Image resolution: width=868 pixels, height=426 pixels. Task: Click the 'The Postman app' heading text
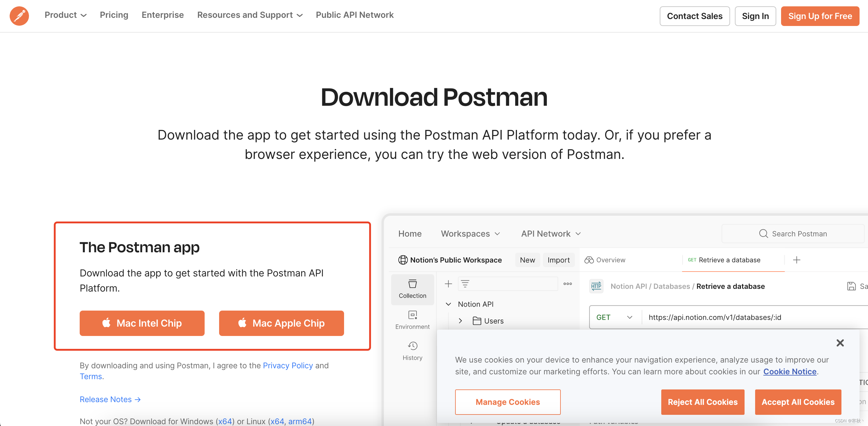click(139, 247)
